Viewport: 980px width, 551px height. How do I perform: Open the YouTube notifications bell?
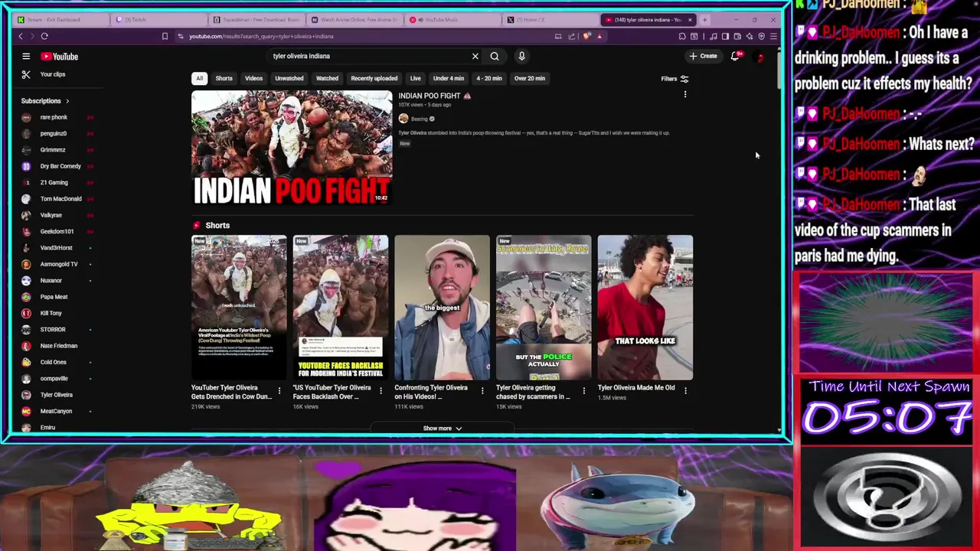(735, 56)
